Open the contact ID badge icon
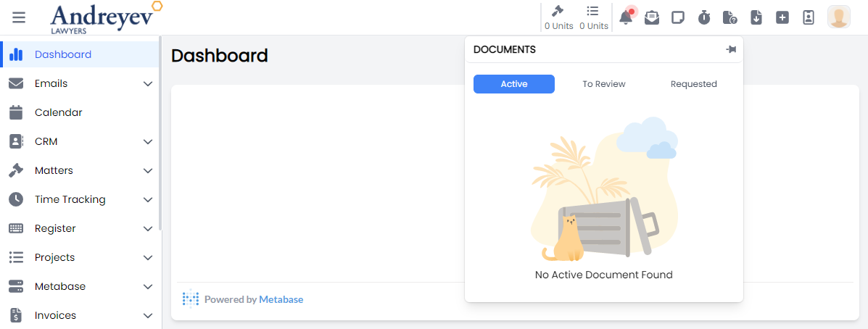The image size is (868, 329). (x=809, y=17)
